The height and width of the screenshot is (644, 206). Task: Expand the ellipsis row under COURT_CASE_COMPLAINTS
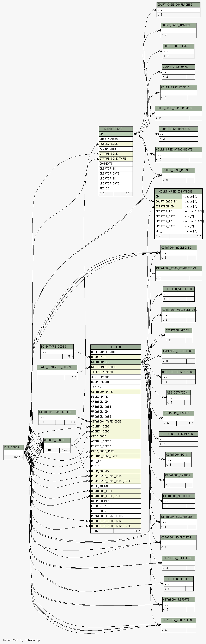pyautogui.click(x=178, y=10)
